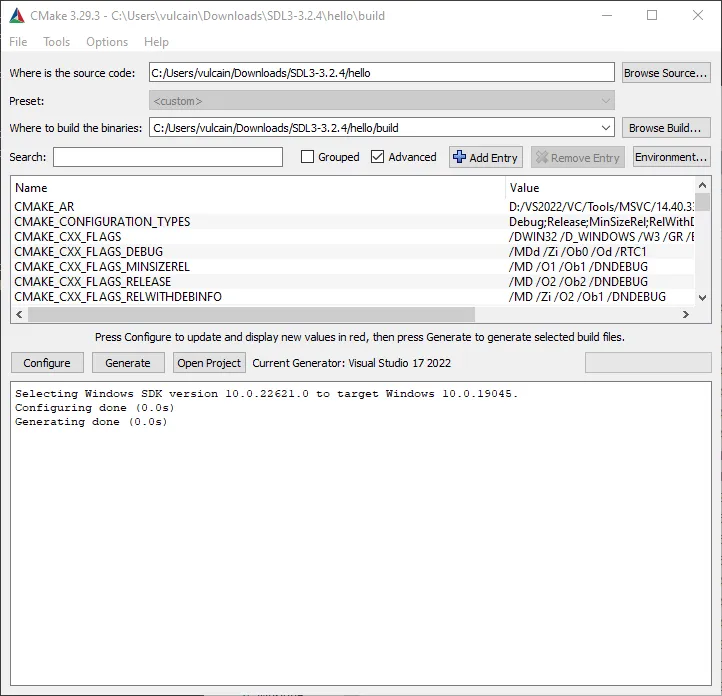This screenshot has width=722, height=696.
Task: Click the empty progress bar beside generator
Action: tap(648, 363)
